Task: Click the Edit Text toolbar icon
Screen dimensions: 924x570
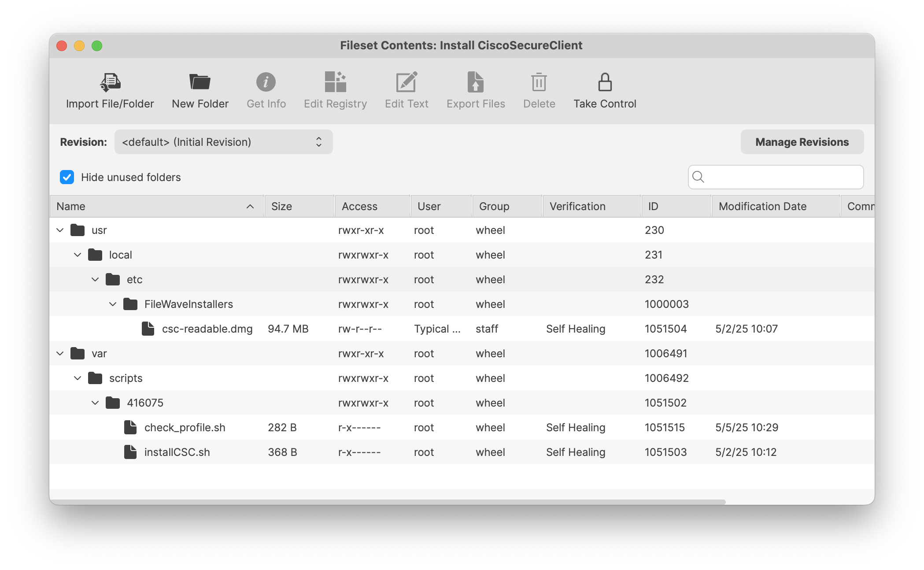Action: [x=407, y=82]
